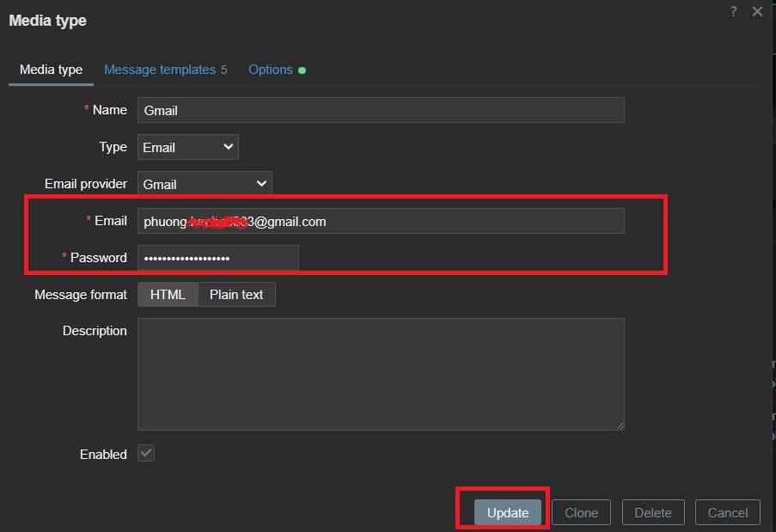Click into the Name field
Screen dimensions: 776x532
click(x=380, y=110)
